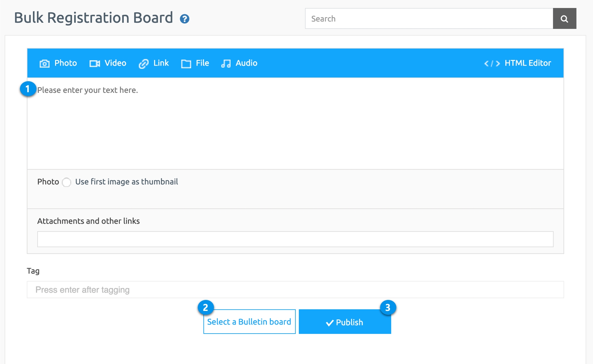Screen dimensions: 593x364
Task: Click the Publish checkmark icon
Action: click(x=330, y=323)
